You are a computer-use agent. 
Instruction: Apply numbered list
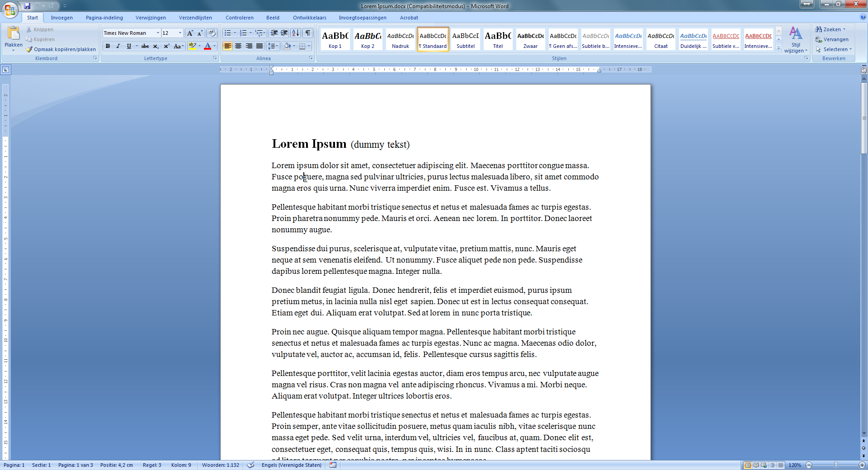[243, 33]
